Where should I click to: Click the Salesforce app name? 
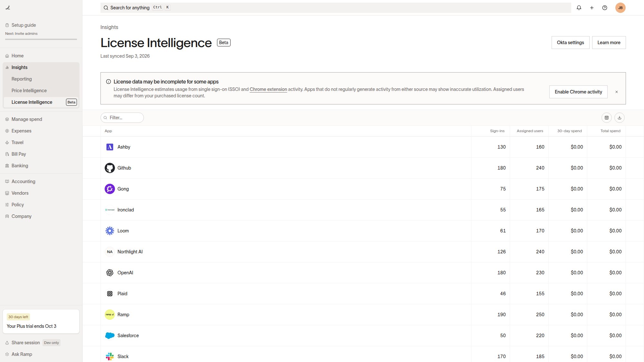coord(128,336)
